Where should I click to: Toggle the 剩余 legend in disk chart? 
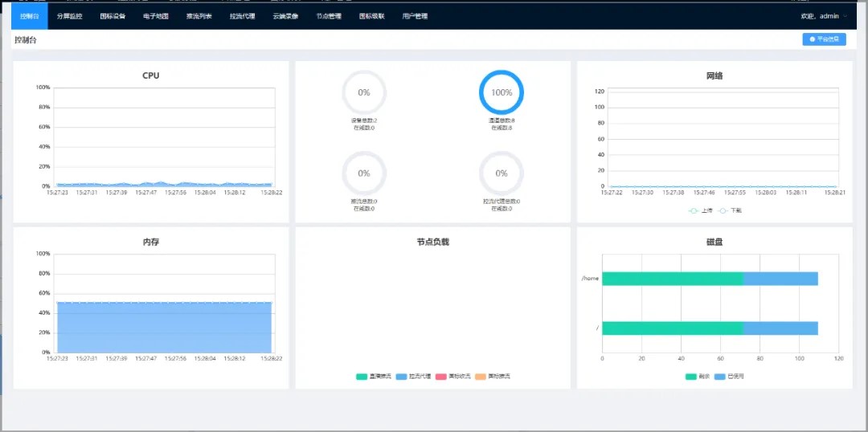(698, 377)
